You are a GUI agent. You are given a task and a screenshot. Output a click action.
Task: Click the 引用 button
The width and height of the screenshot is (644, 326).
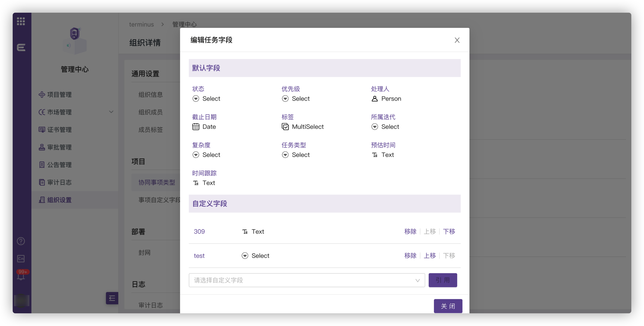(x=443, y=280)
